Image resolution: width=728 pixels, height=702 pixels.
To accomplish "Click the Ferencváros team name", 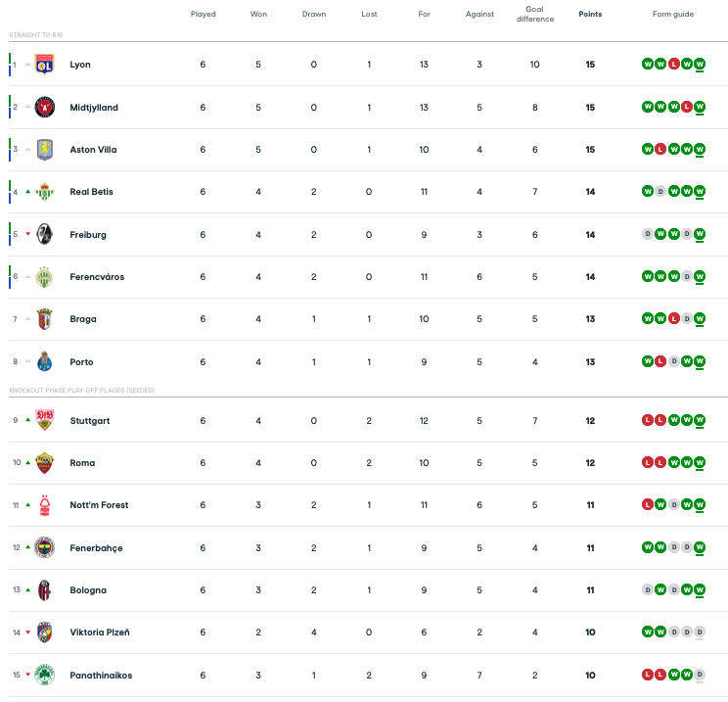I will (97, 277).
